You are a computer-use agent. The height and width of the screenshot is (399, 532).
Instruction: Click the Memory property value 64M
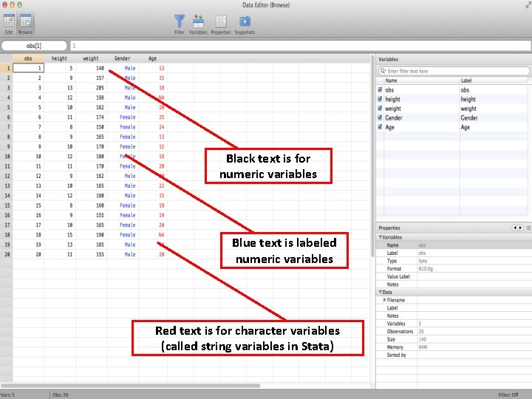pyautogui.click(x=423, y=347)
